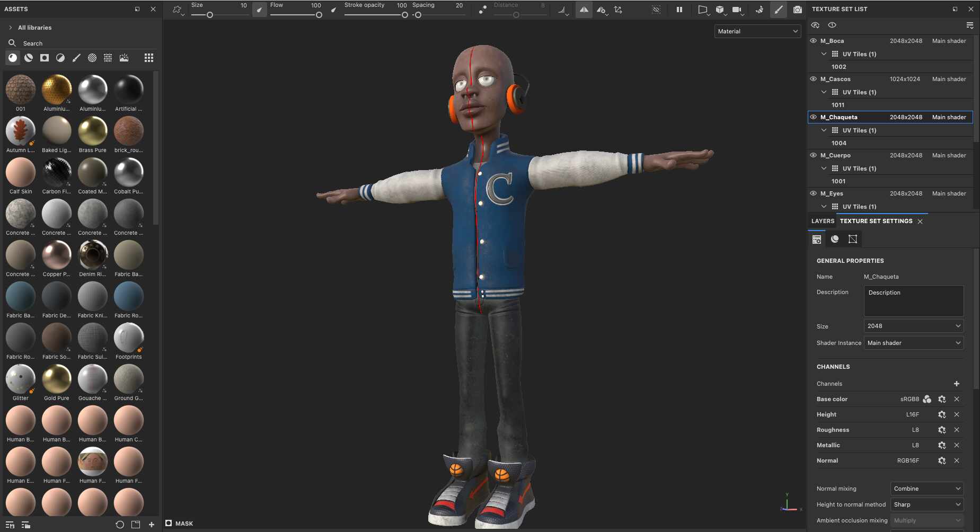Pause engine rendering with pause icon
Viewport: 980px width, 532px height.
tap(679, 10)
